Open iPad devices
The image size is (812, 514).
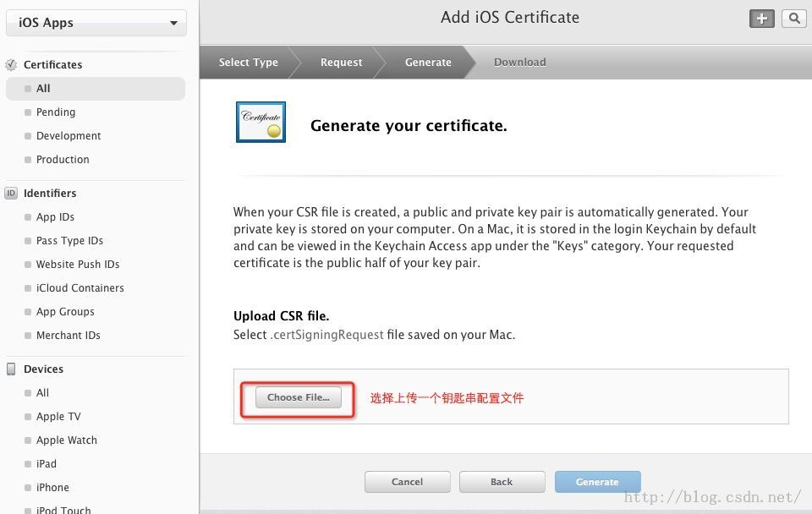pos(46,464)
